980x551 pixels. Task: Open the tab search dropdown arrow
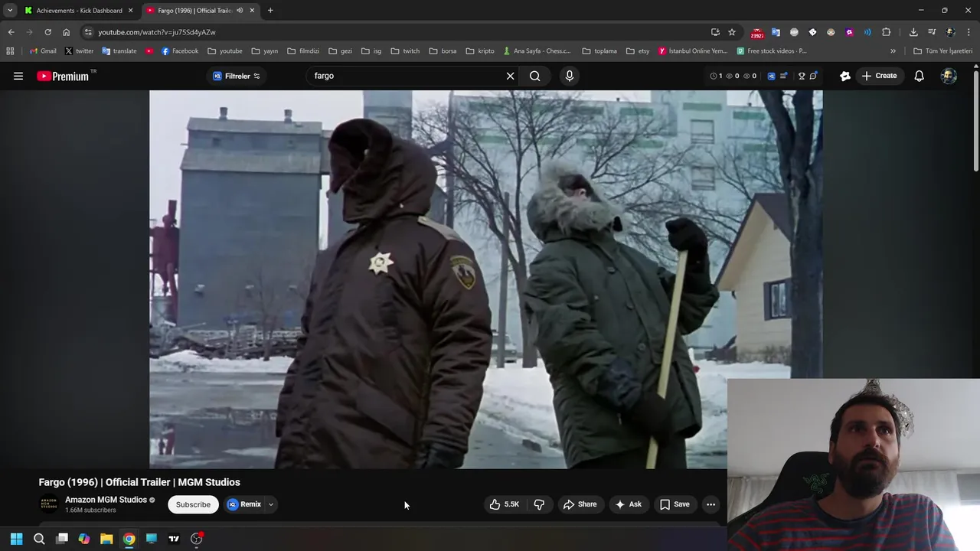pyautogui.click(x=9, y=11)
